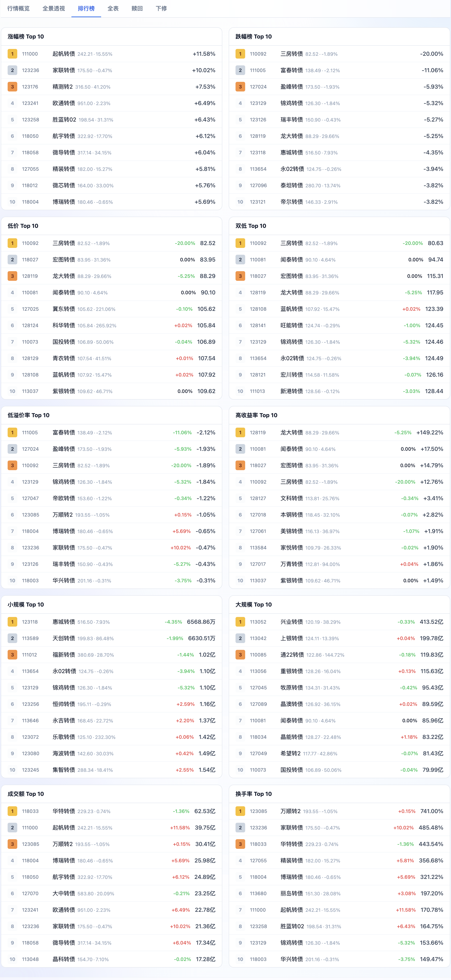Click rank 3 badge in 高收益率 list

(240, 465)
